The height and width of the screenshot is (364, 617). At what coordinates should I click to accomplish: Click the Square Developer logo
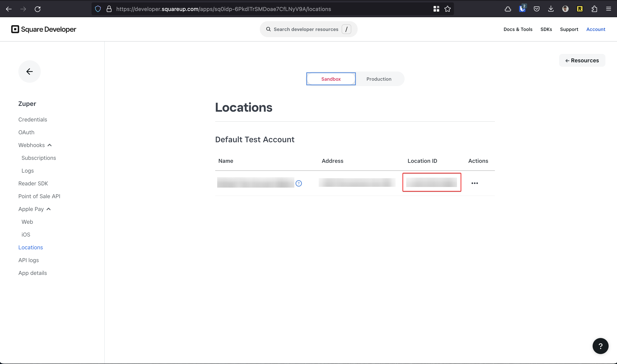coord(44,29)
